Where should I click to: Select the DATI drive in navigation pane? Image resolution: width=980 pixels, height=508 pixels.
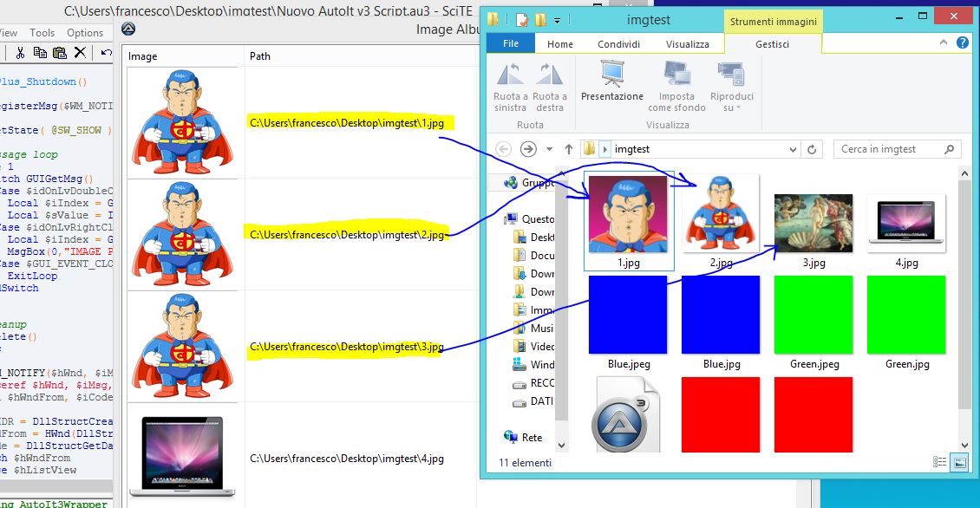pyautogui.click(x=533, y=401)
